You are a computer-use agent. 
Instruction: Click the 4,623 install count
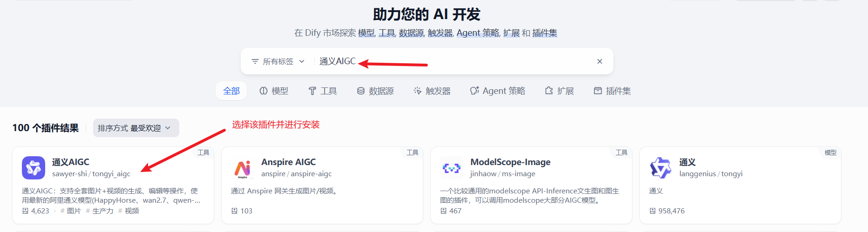point(36,211)
